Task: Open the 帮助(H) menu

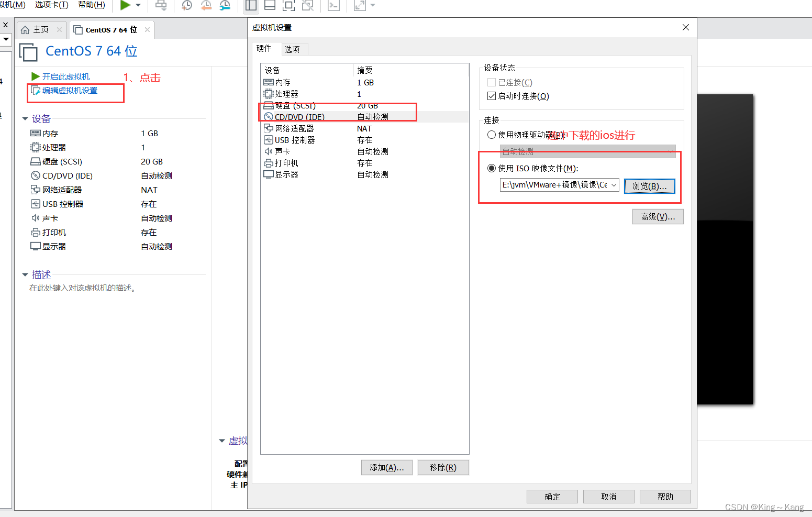Action: coord(91,5)
